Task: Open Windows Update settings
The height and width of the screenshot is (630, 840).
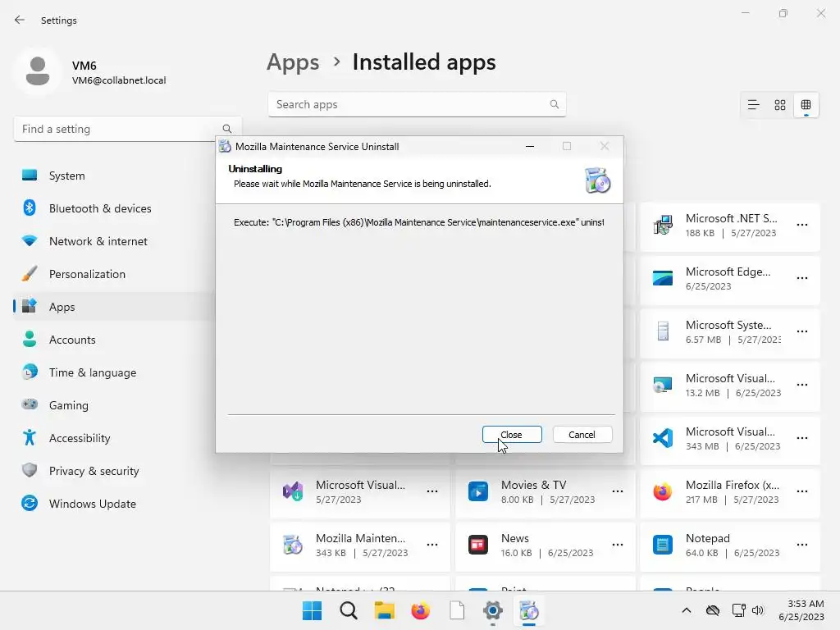Action: 113,504
